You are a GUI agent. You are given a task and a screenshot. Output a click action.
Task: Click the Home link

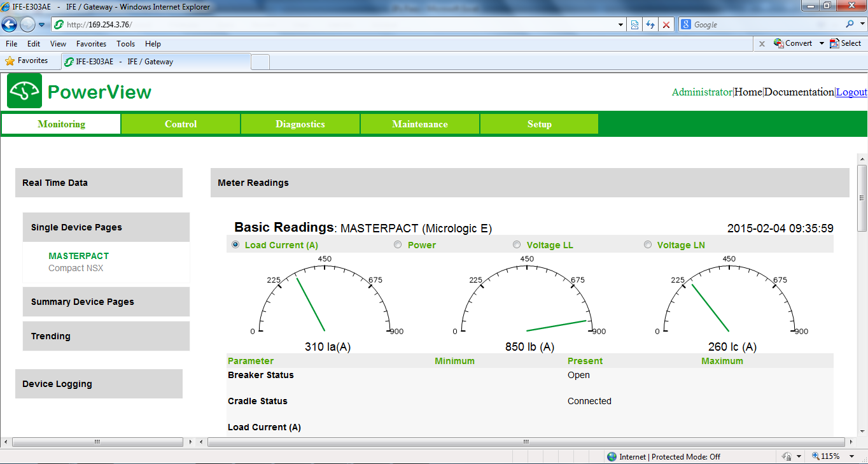[748, 92]
